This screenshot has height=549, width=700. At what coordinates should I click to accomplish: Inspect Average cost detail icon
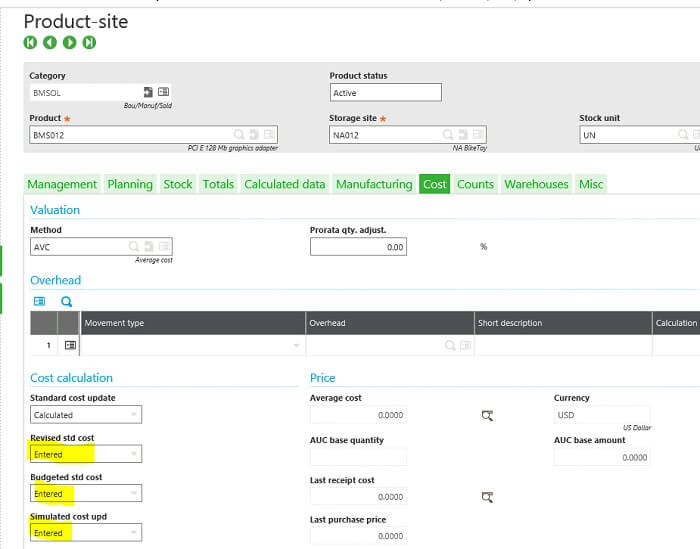point(487,416)
